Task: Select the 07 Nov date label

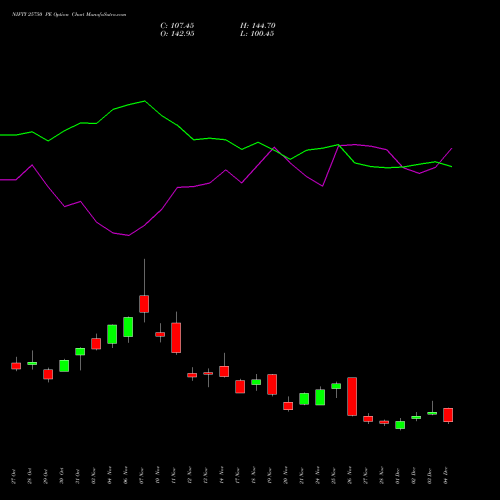Action: (x=141, y=476)
